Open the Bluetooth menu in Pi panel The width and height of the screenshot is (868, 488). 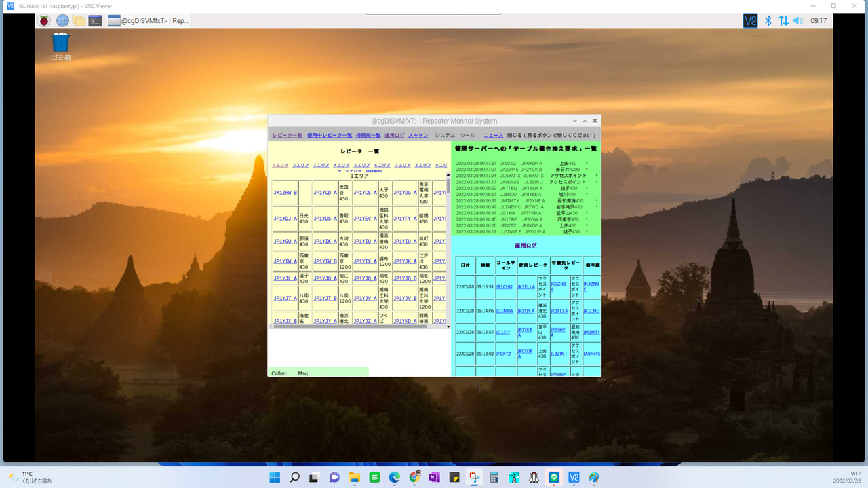coord(768,20)
